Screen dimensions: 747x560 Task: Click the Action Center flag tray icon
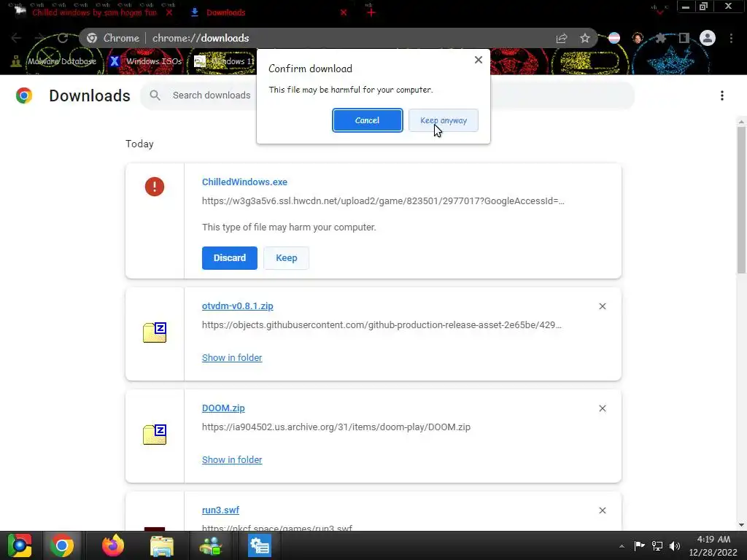(639, 545)
